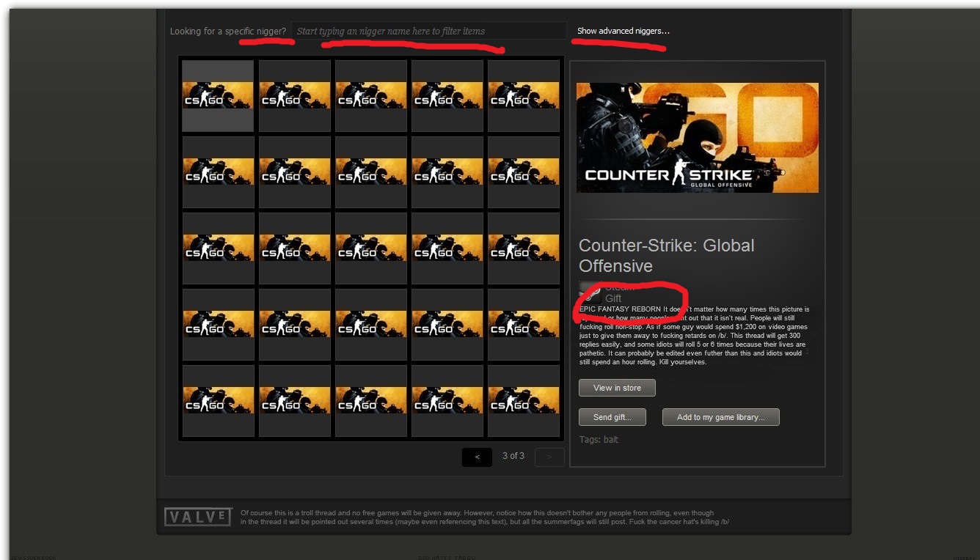Click the "Send gift..." button
This screenshot has height=560, width=980.
612,417
